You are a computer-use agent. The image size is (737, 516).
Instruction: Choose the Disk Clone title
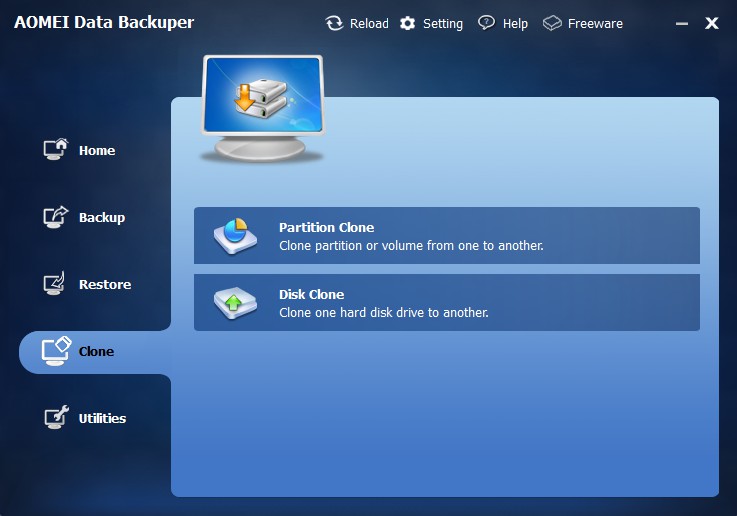tap(312, 295)
